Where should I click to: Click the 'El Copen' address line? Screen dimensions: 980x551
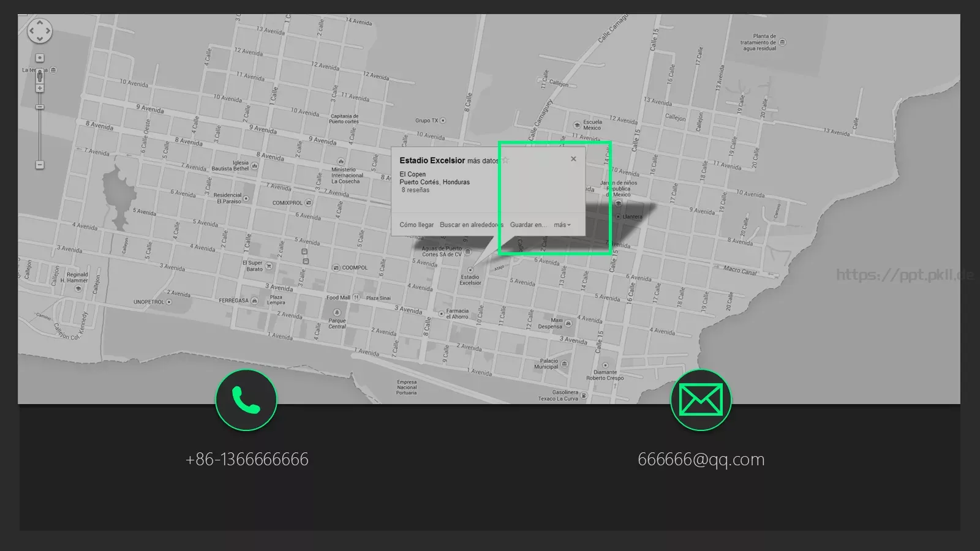pyautogui.click(x=413, y=174)
